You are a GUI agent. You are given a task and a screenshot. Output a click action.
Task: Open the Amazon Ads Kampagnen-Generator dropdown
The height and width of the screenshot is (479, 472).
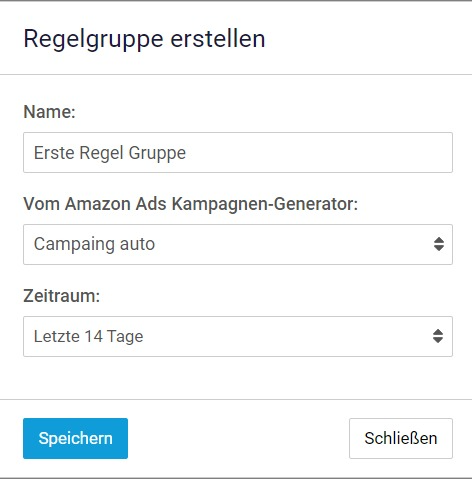(x=238, y=244)
